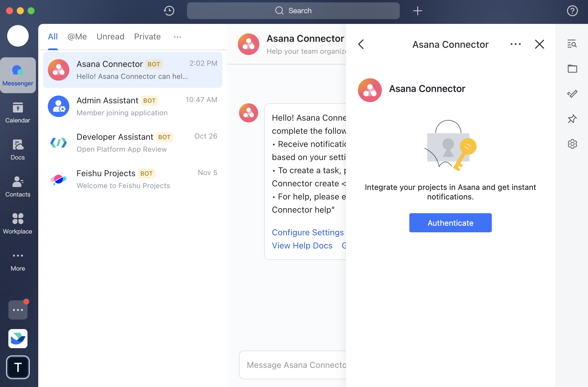Open the Calendar sidebar section
588x387 pixels.
click(18, 113)
